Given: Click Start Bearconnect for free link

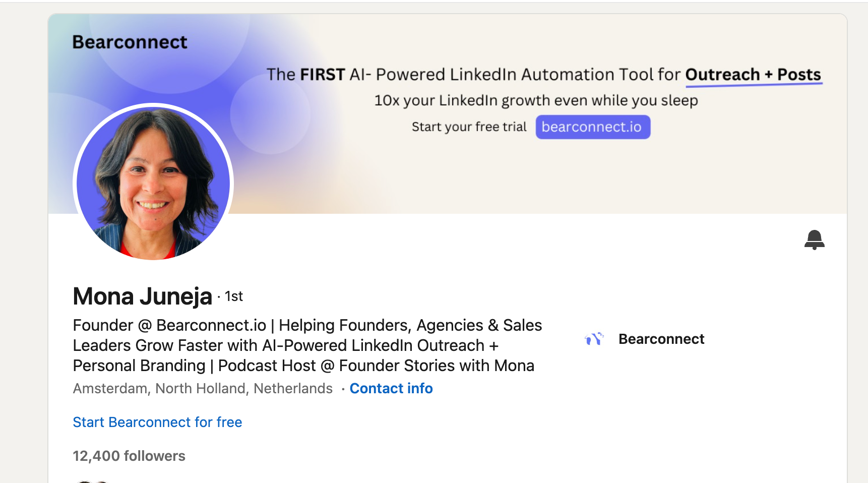Looking at the screenshot, I should 157,422.
